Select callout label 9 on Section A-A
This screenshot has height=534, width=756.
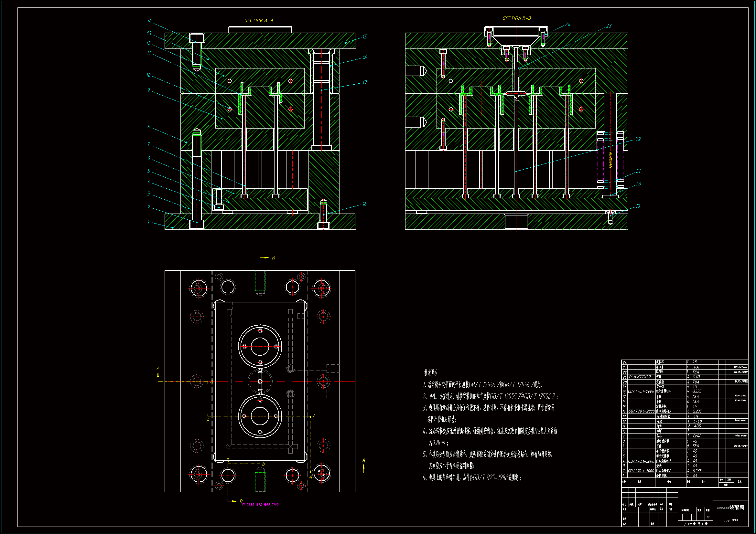coord(148,90)
